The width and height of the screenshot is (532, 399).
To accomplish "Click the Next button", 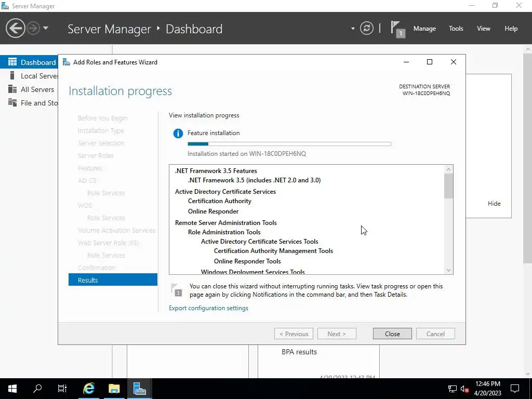I will (x=337, y=334).
